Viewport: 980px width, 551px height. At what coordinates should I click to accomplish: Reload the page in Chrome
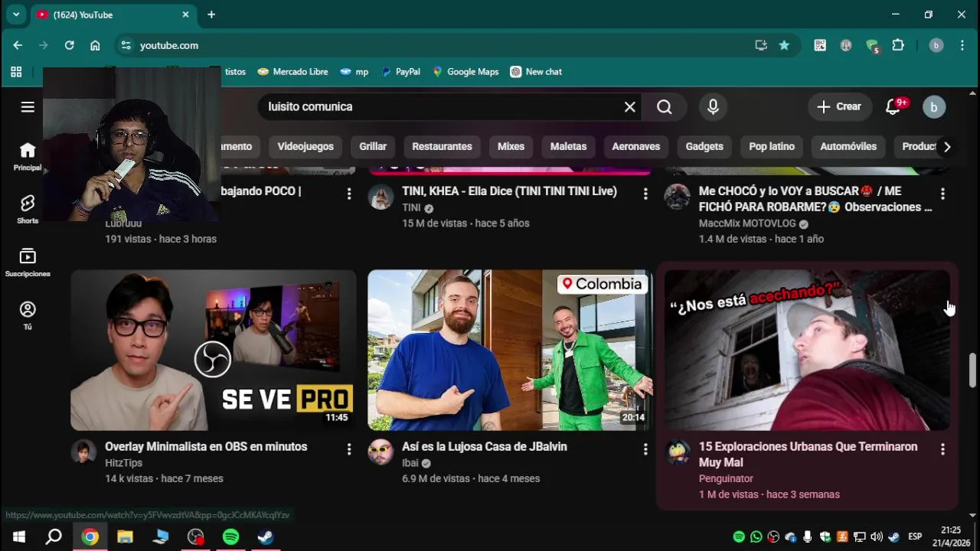click(x=69, y=45)
